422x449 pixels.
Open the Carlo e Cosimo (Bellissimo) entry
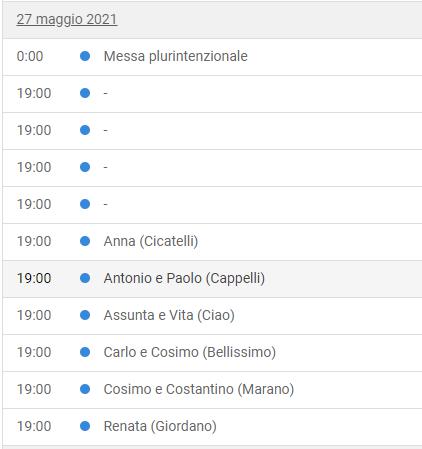click(190, 352)
